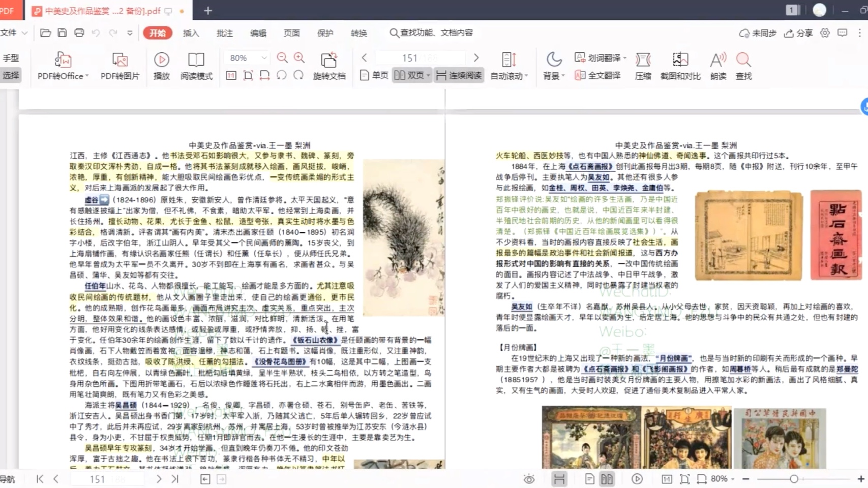Decrease zoom with status bar minus
The width and height of the screenshot is (868, 488).
[x=746, y=479]
